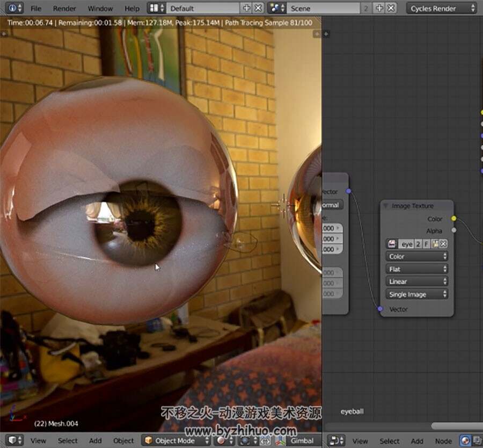The height and width of the screenshot is (448, 483).
Task: Open the Gimbal transform orientation dropdown
Action: tap(304, 440)
